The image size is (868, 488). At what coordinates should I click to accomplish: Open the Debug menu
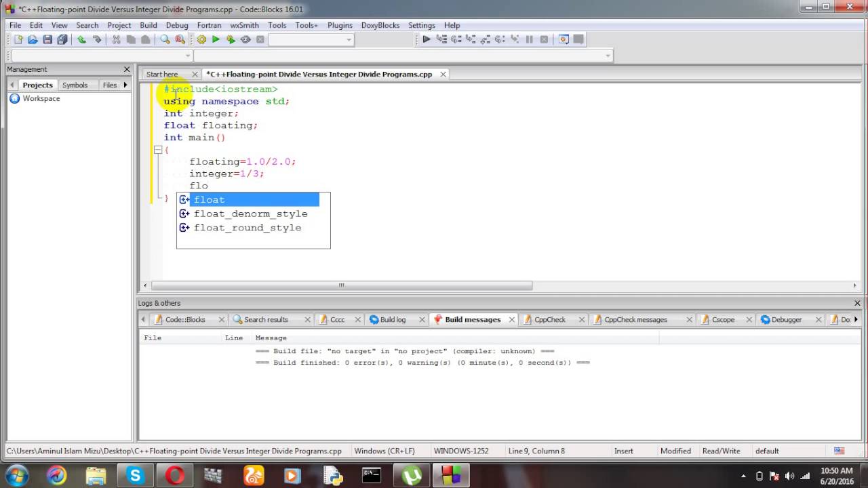177,25
